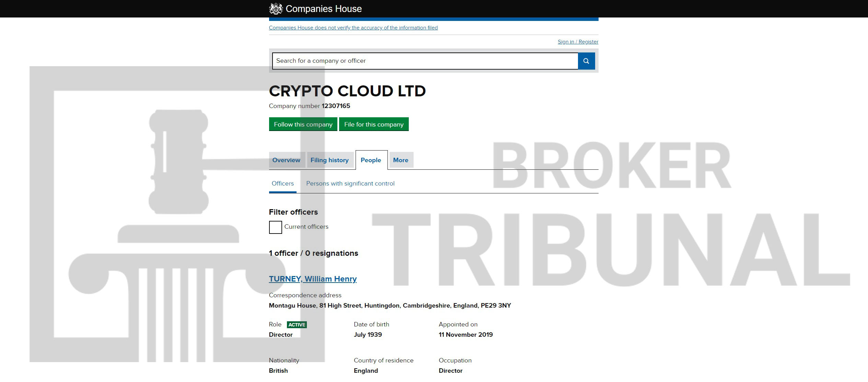This screenshot has height=382, width=868.
Task: Open the accuracy disclaimer link
Action: click(353, 27)
